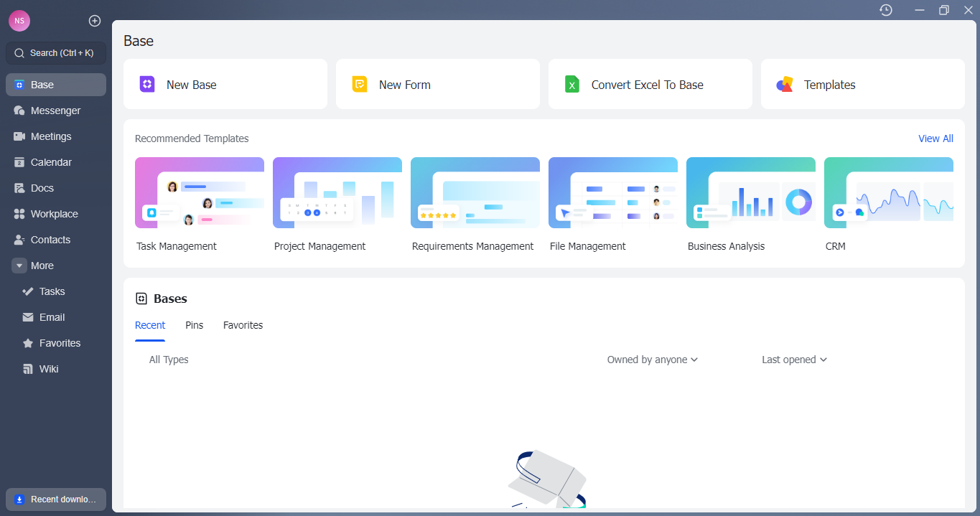Open the Last opened sort dropdown
Screen dimensions: 980x516
point(794,360)
